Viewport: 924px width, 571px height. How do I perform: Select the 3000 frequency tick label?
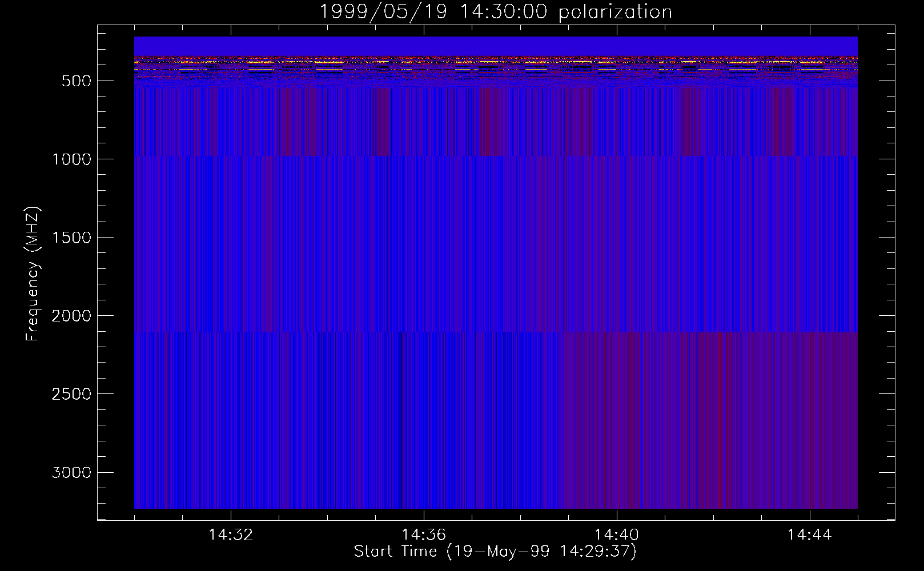pyautogui.click(x=71, y=472)
